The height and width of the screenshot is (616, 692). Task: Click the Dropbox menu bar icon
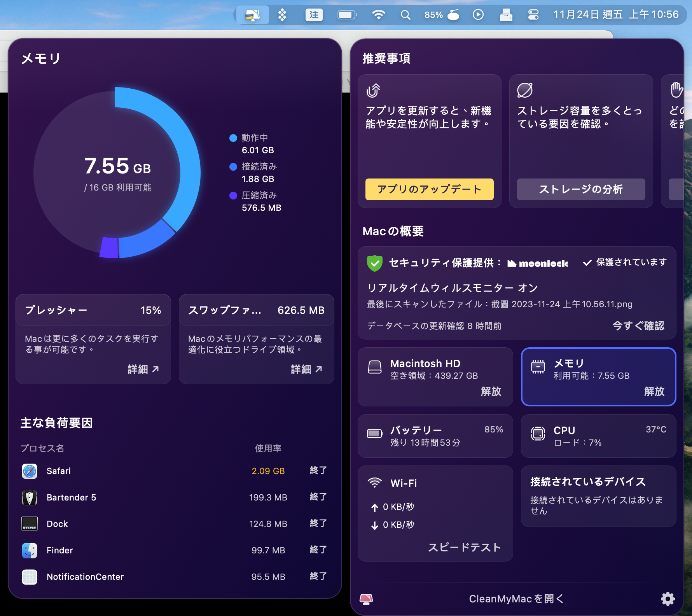click(x=282, y=15)
